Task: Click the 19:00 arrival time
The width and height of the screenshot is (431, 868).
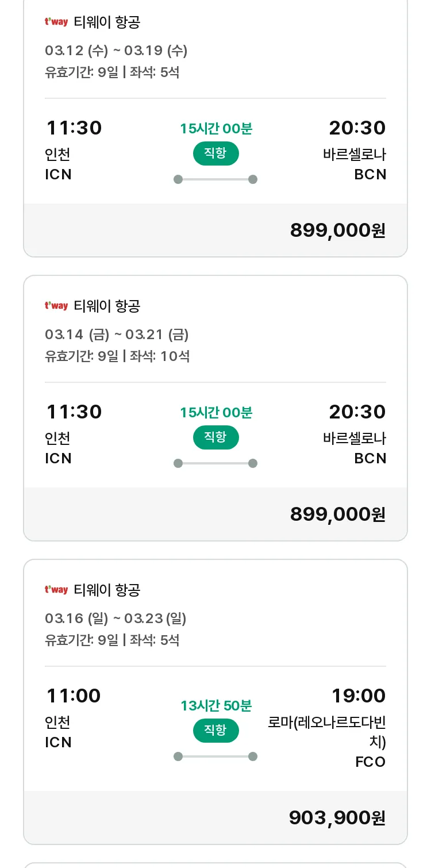Action: pos(358,696)
